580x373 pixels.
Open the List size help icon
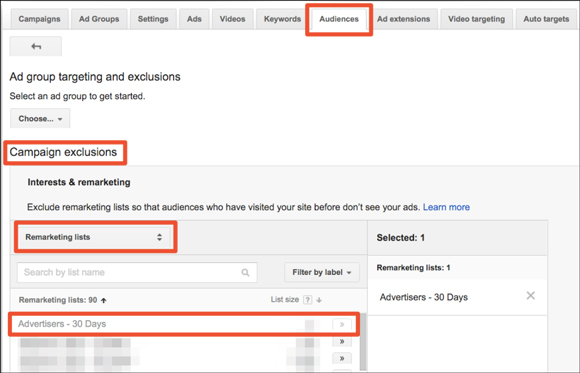307,300
